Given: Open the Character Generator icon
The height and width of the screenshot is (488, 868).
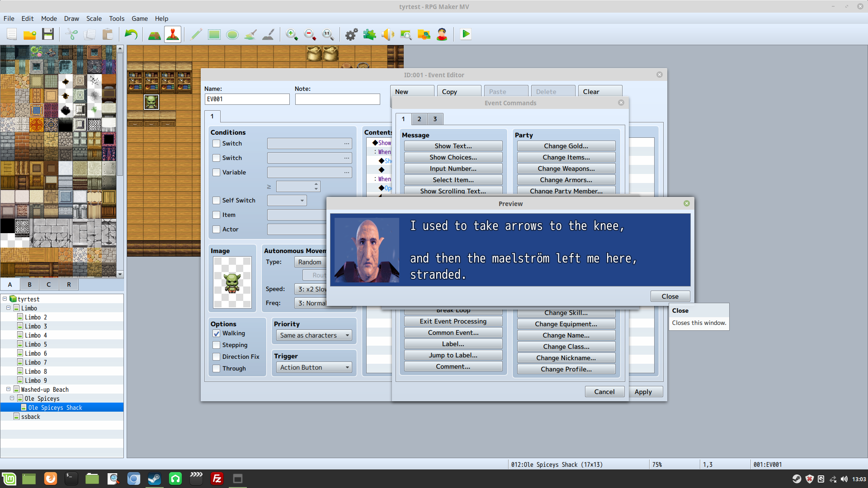Looking at the screenshot, I should click(x=442, y=34).
